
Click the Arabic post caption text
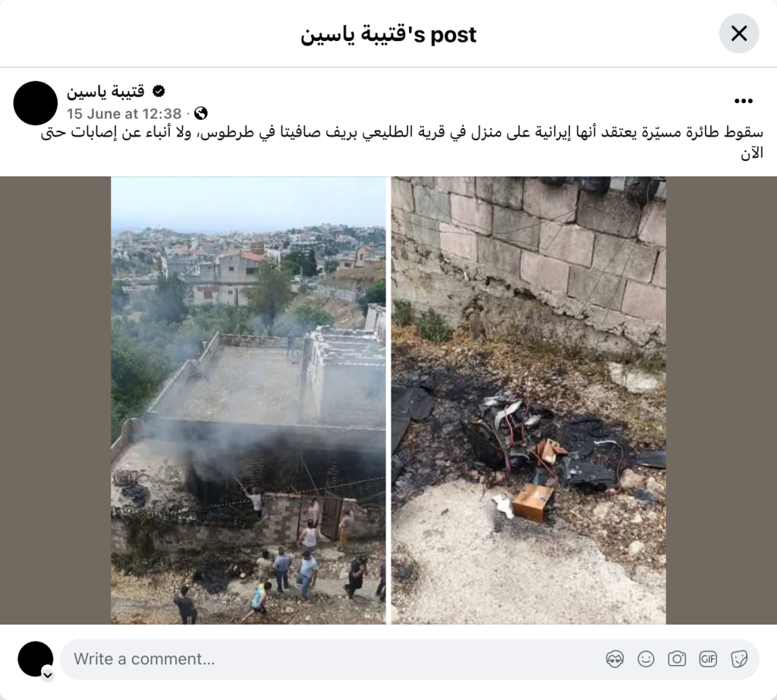(x=402, y=143)
